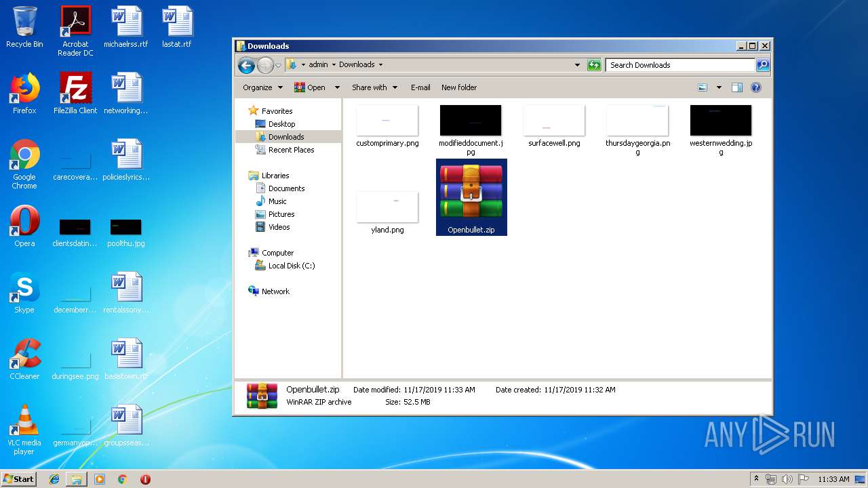
Task: Select westernwedding.jpg file
Action: (721, 130)
